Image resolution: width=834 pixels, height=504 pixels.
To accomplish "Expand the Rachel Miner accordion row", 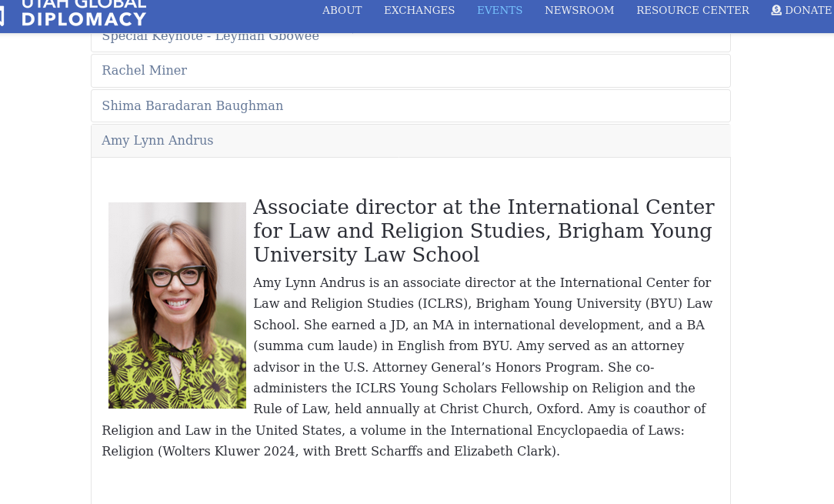I will (411, 70).
